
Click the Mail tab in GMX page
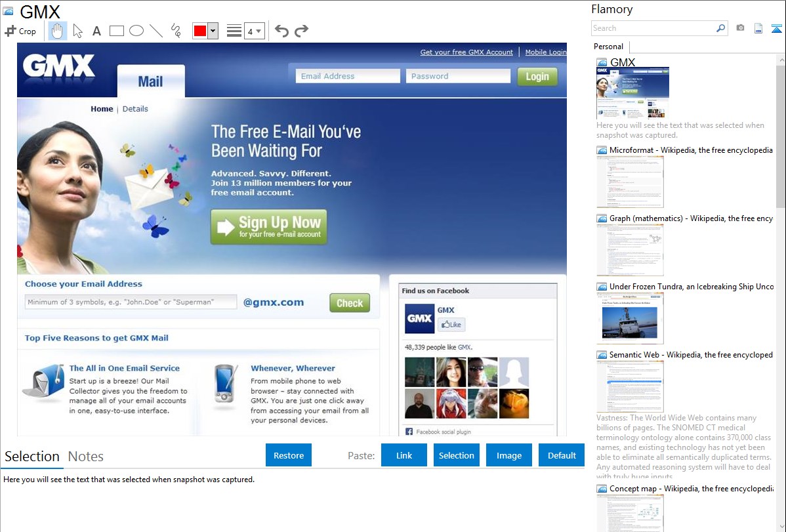150,81
